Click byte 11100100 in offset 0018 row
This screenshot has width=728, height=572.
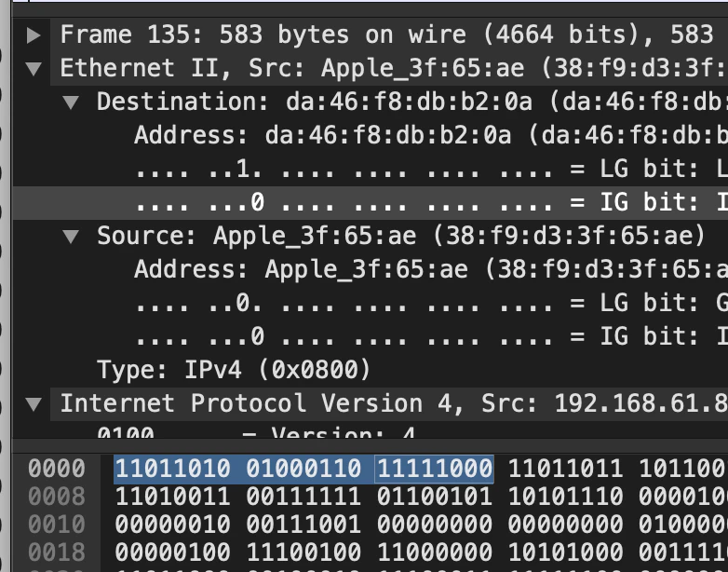(x=303, y=552)
